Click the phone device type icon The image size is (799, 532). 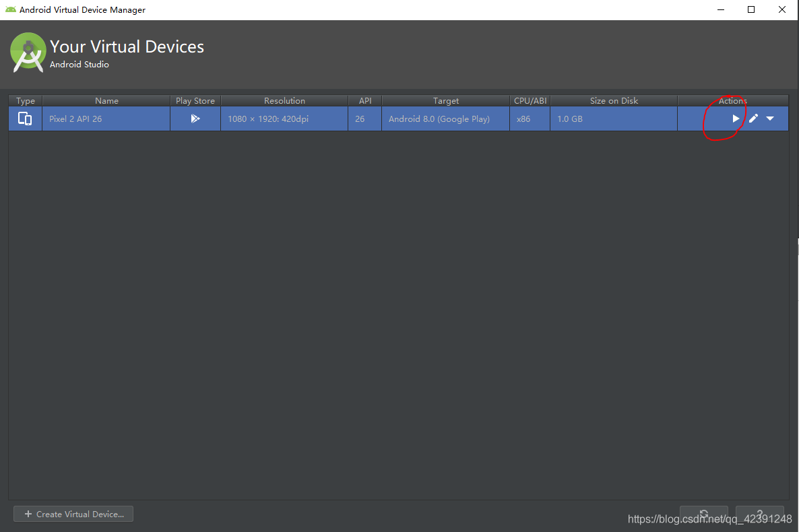[25, 118]
